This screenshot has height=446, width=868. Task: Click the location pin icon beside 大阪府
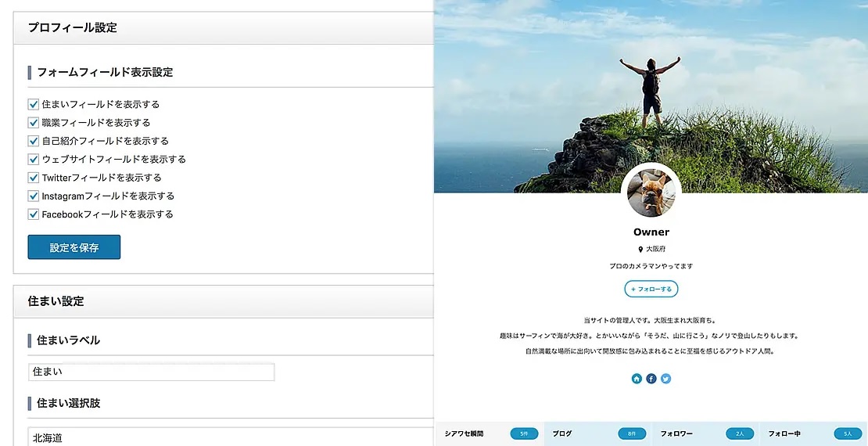point(640,249)
